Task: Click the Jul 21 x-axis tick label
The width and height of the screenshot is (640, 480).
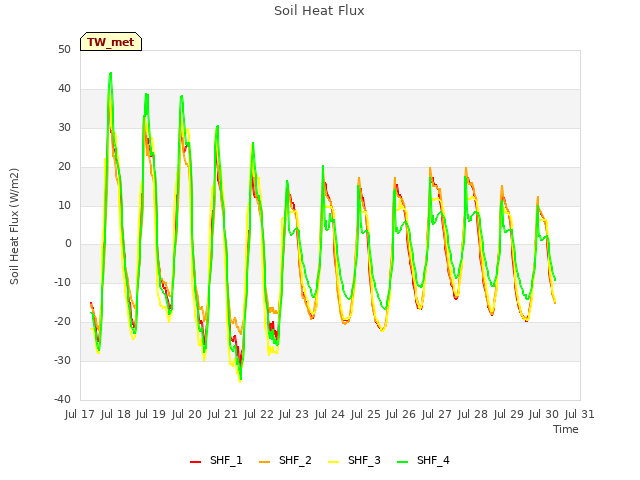Action: [x=222, y=414]
